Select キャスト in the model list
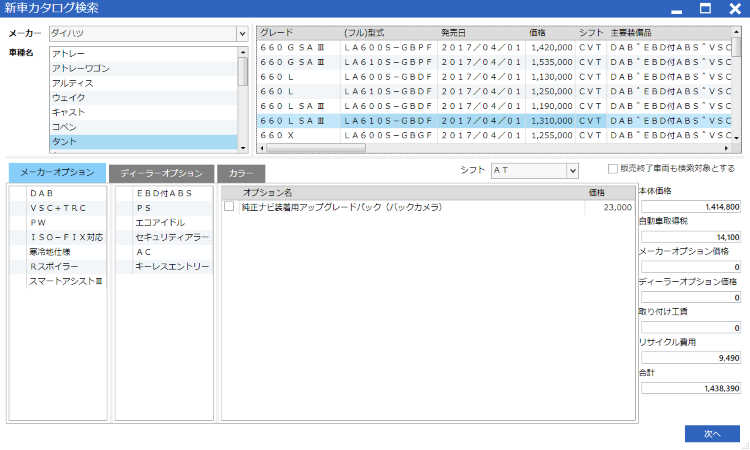The image size is (750, 450). [143, 112]
